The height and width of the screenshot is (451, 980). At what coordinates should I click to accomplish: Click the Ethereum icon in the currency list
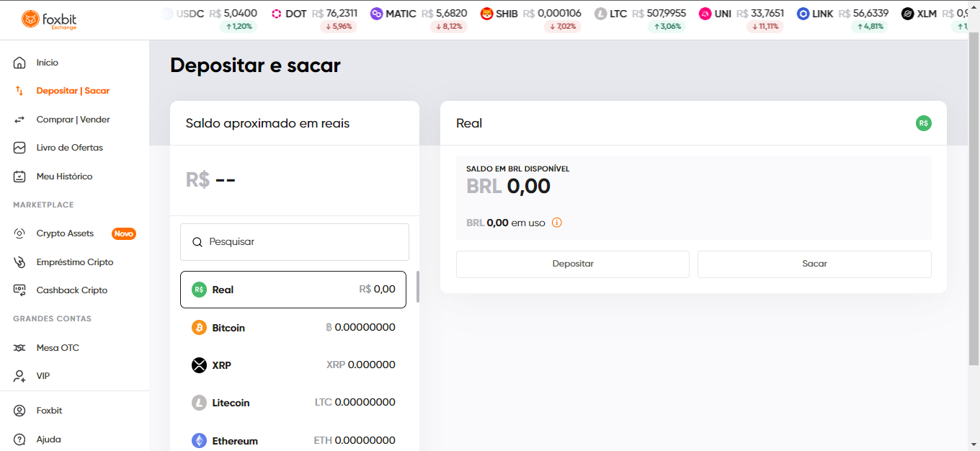pos(198,440)
